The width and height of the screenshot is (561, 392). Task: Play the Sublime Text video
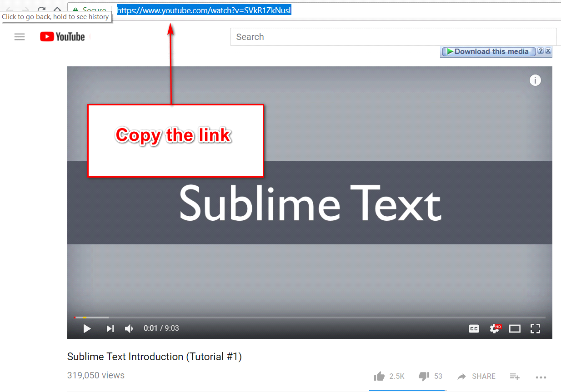point(87,328)
